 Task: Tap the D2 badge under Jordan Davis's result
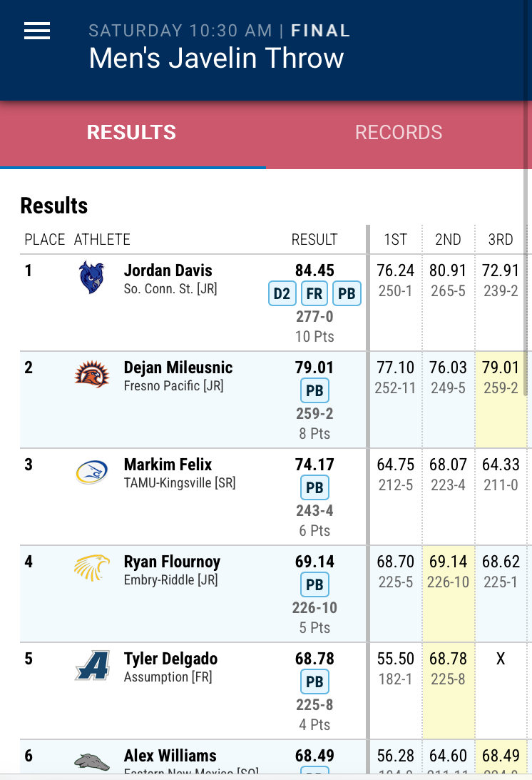[282, 294]
